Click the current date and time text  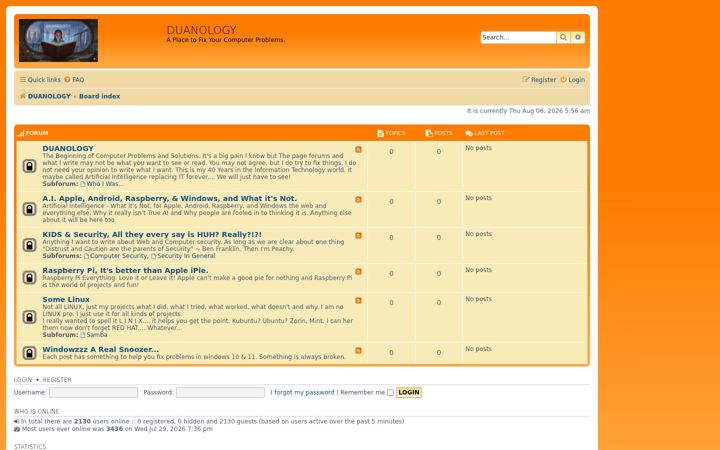point(529,111)
